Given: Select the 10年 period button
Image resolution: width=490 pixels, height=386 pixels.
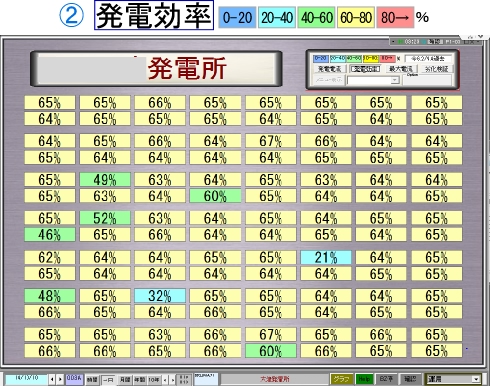Looking at the screenshot, I should click(x=154, y=379).
